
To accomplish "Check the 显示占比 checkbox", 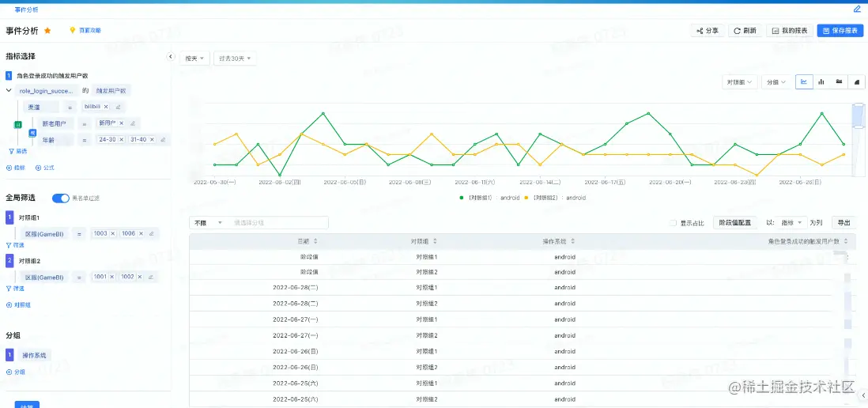I will (x=674, y=223).
